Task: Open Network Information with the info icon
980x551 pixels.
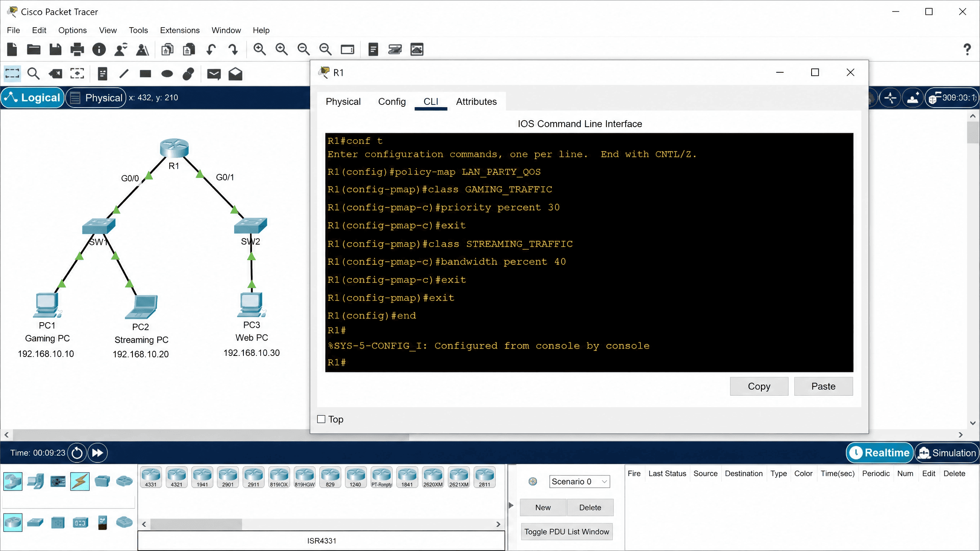Action: [x=99, y=49]
